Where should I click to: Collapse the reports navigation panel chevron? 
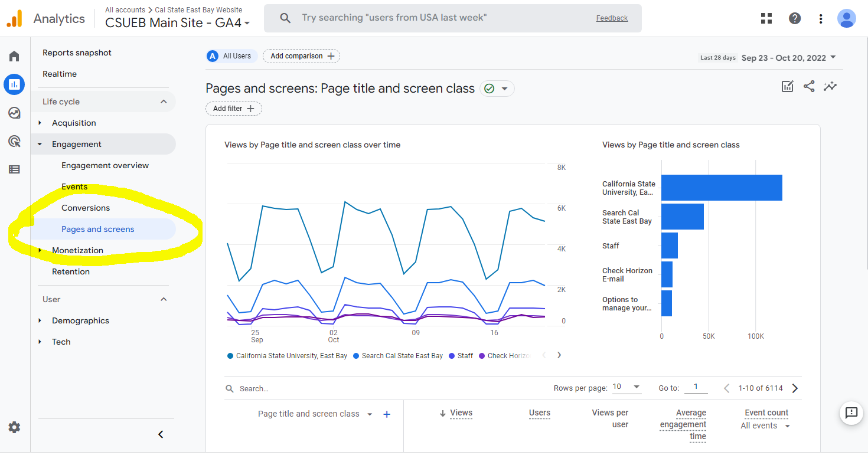pos(161,434)
